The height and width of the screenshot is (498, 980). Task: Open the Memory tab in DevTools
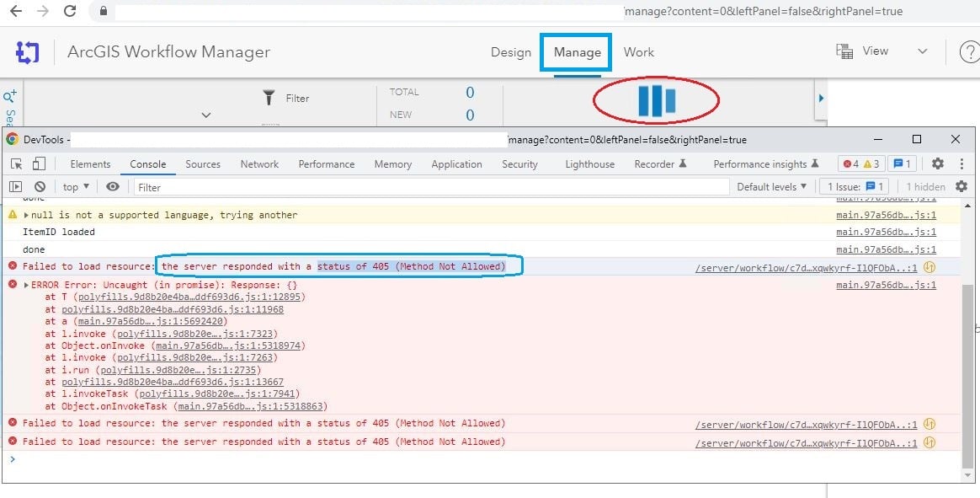click(392, 164)
